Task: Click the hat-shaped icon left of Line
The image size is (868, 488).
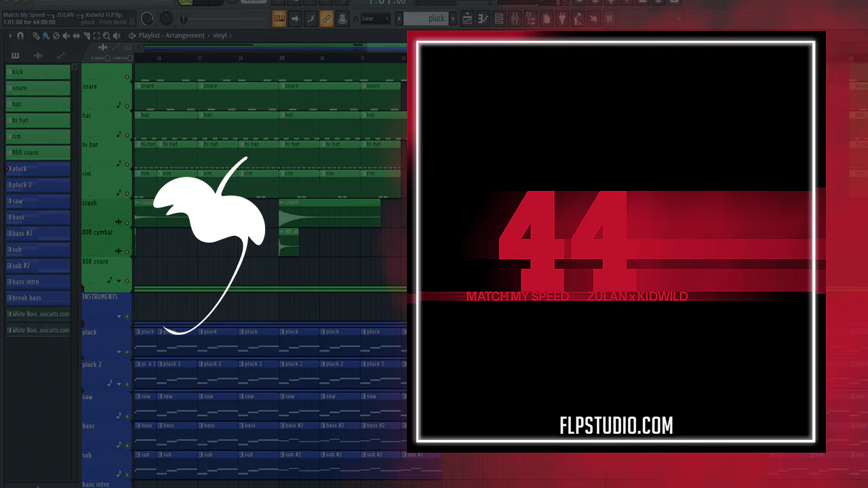Action: click(x=342, y=19)
